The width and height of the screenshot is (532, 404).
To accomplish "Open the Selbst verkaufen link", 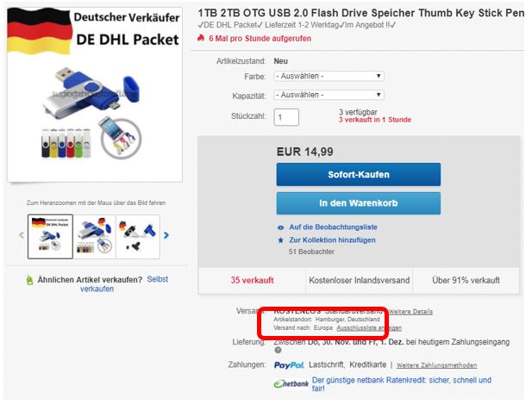I will tap(124, 284).
